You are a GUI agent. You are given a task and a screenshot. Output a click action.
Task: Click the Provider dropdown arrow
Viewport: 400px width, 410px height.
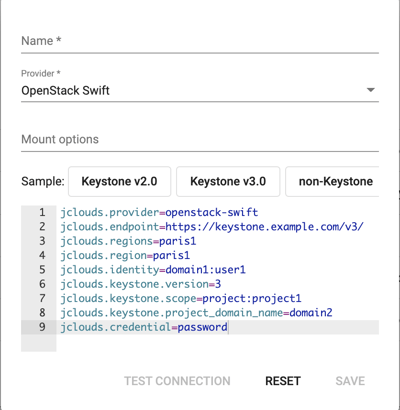[371, 90]
